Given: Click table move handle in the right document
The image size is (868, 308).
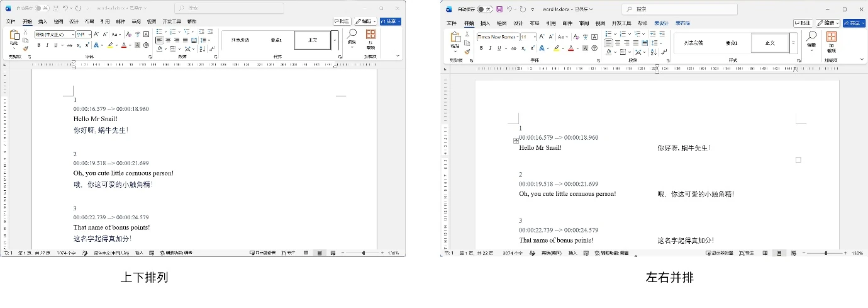Looking at the screenshot, I should [516, 141].
